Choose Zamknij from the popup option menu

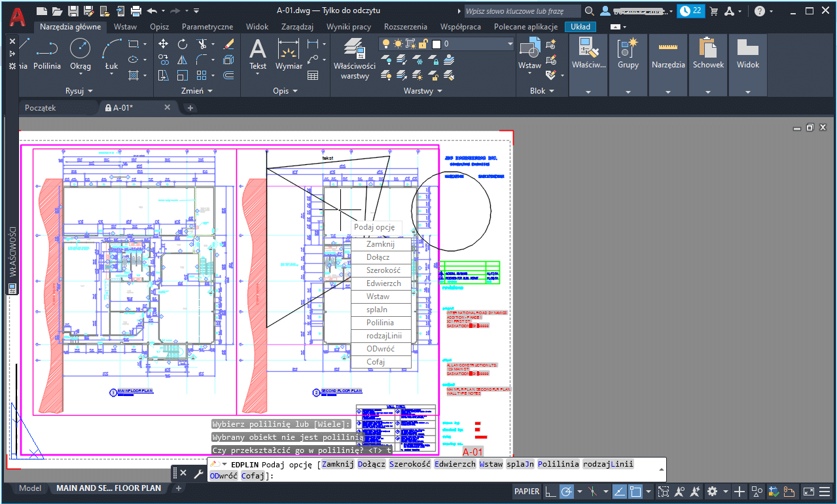(381, 244)
